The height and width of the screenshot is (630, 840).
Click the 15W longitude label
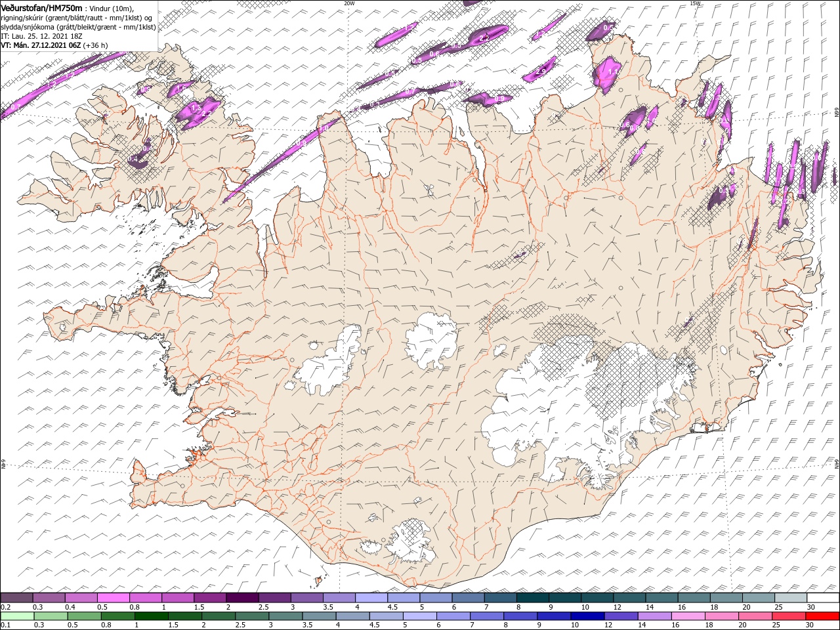point(695,3)
